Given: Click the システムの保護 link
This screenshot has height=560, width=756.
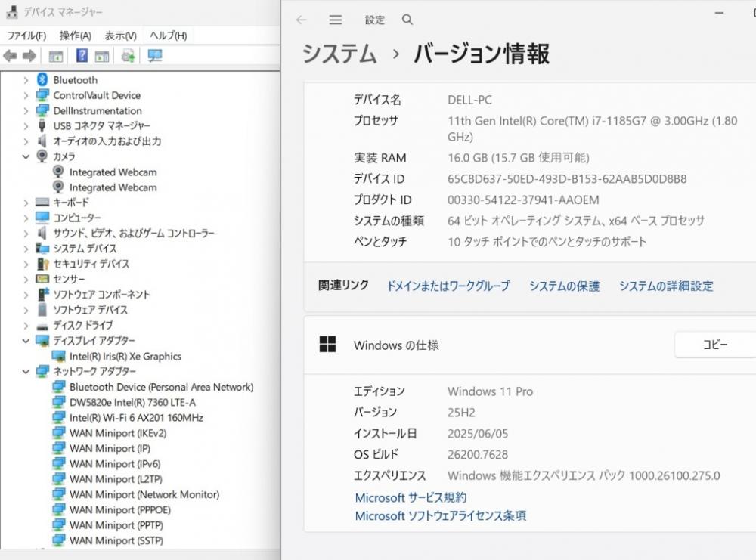Looking at the screenshot, I should click(x=565, y=286).
